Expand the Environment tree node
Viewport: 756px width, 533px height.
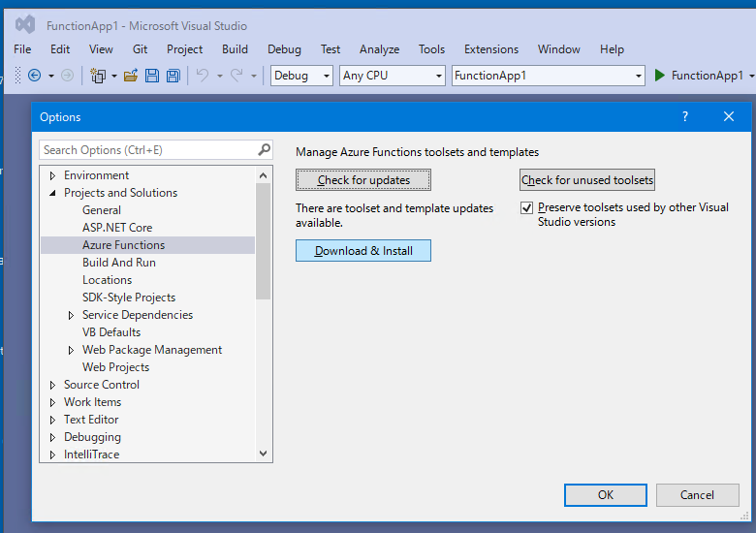[52, 176]
